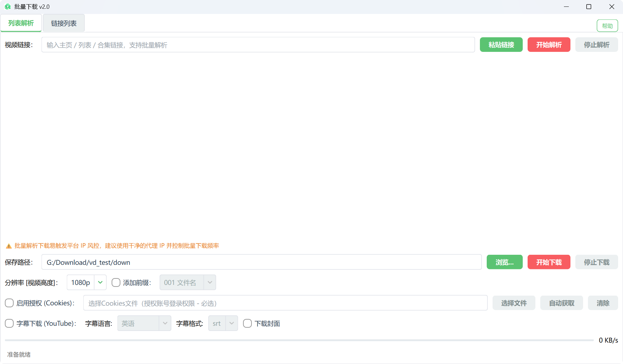Click the 清除 button

click(603, 303)
